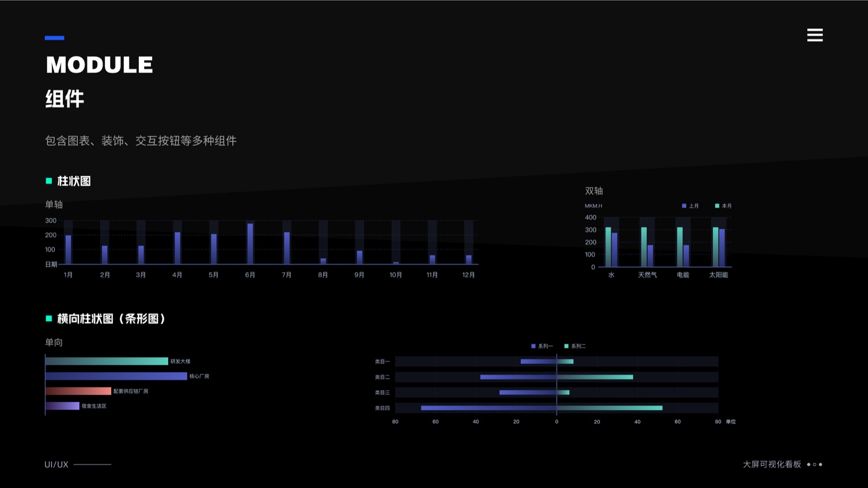Click the purple 宿舍生活区 horizontal bar
Image resolution: width=868 pixels, height=488 pixels.
click(x=62, y=406)
